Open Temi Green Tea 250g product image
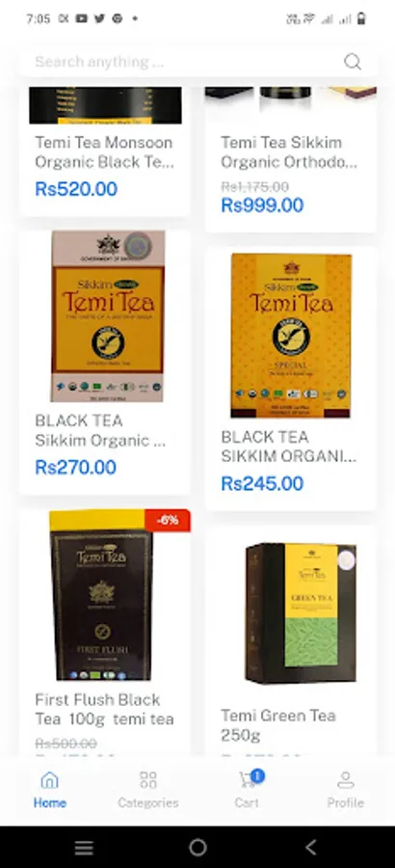Screen dimensions: 395x868 coord(301,612)
